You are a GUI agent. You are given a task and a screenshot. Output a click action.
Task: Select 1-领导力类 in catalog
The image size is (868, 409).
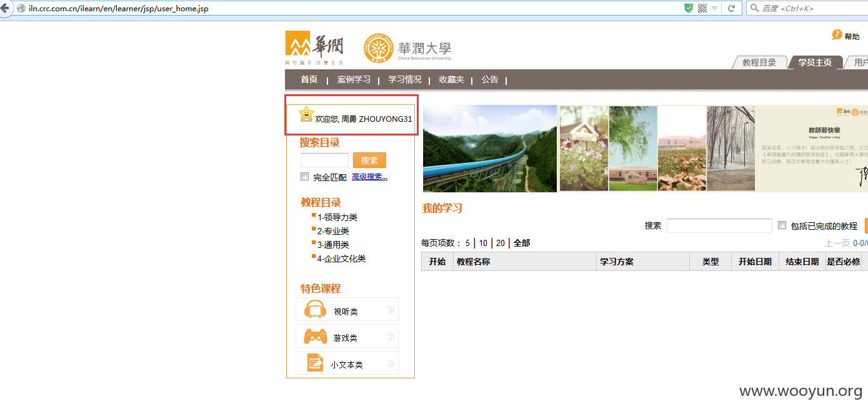pyautogui.click(x=337, y=217)
